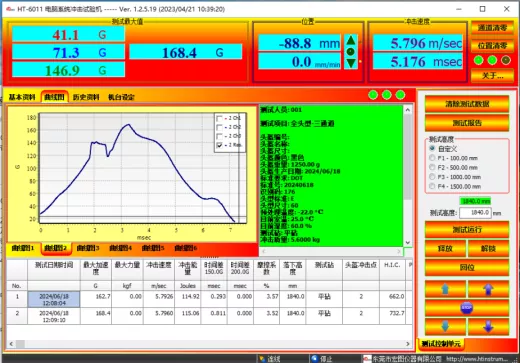Viewport: 520px width, 363px height.
Task: Switch to curve tab 曲线图1
Action: pyautogui.click(x=23, y=248)
